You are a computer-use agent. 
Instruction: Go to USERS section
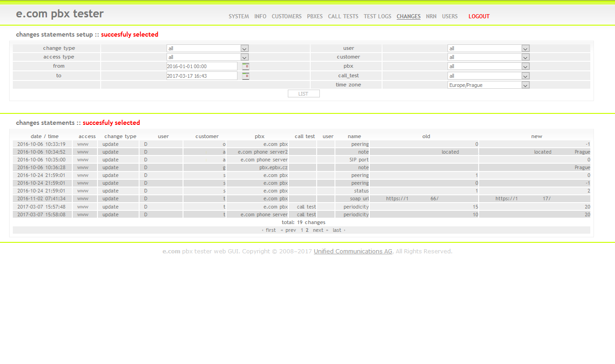pyautogui.click(x=450, y=16)
